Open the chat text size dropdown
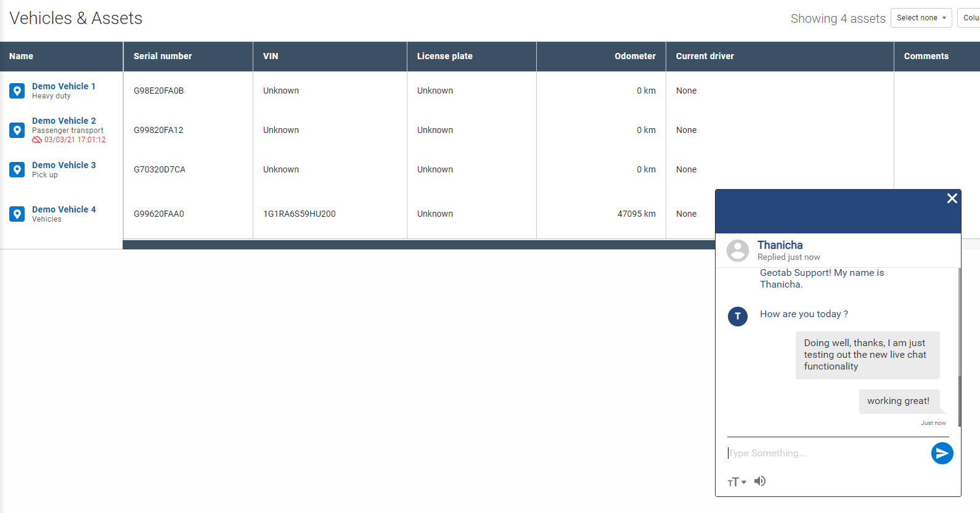This screenshot has height=513, width=980. point(737,482)
